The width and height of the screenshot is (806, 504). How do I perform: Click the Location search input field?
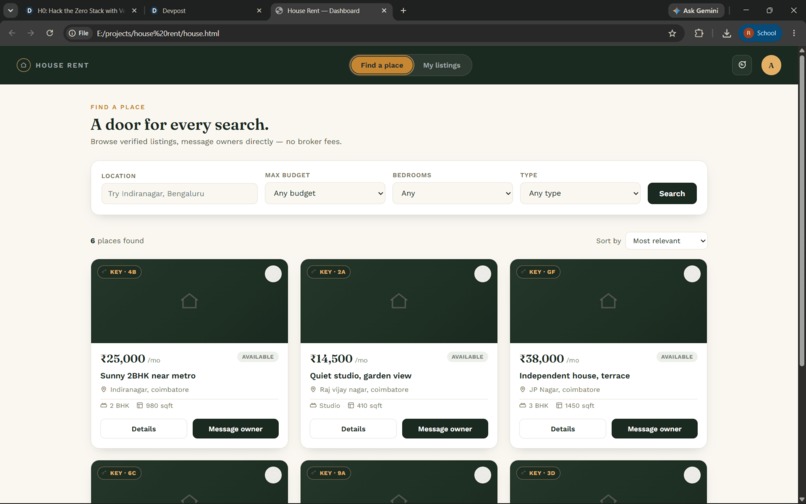179,194
